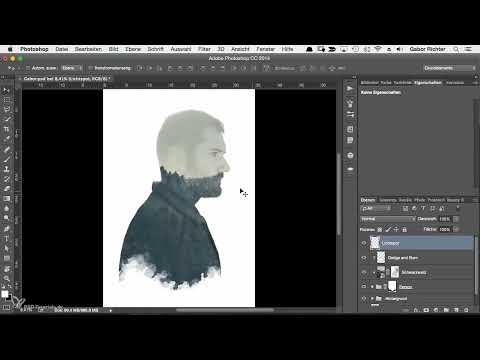Open the Ebene auto-select dropdown
The width and height of the screenshot is (480, 360).
click(x=71, y=68)
